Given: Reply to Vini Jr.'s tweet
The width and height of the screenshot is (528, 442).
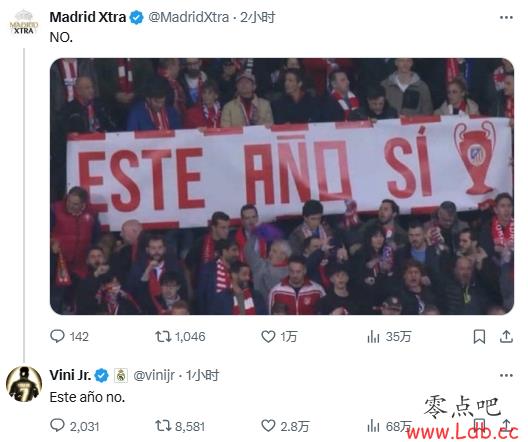Looking at the screenshot, I should [74, 426].
